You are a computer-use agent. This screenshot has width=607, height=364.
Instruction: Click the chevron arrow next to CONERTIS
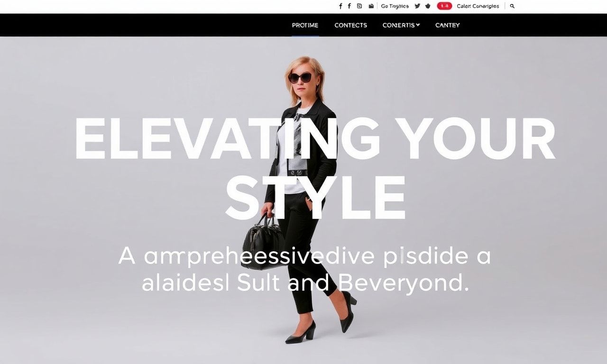click(x=418, y=25)
